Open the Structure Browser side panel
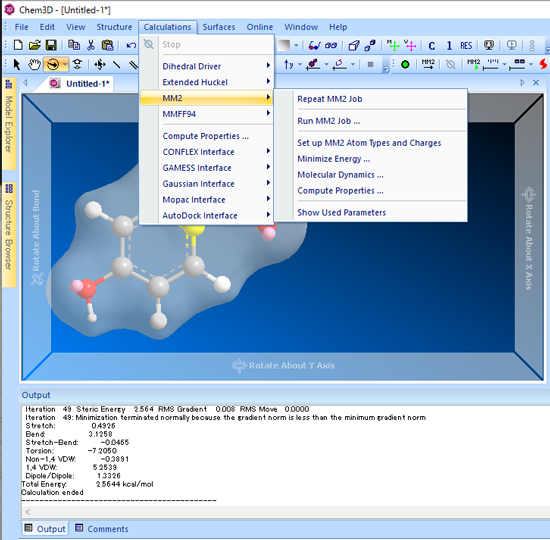 pos(9,234)
